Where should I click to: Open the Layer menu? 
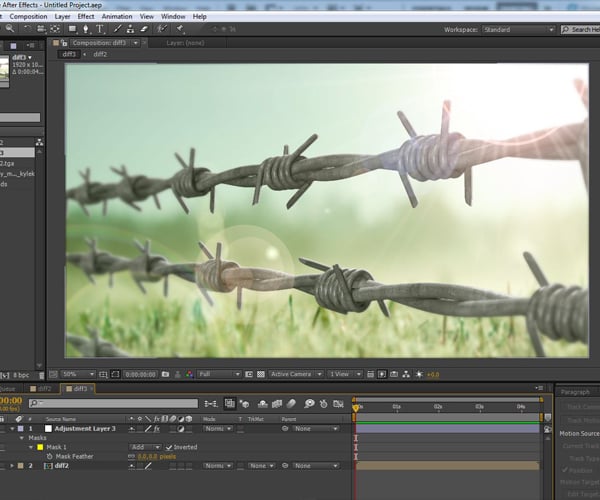click(x=62, y=16)
